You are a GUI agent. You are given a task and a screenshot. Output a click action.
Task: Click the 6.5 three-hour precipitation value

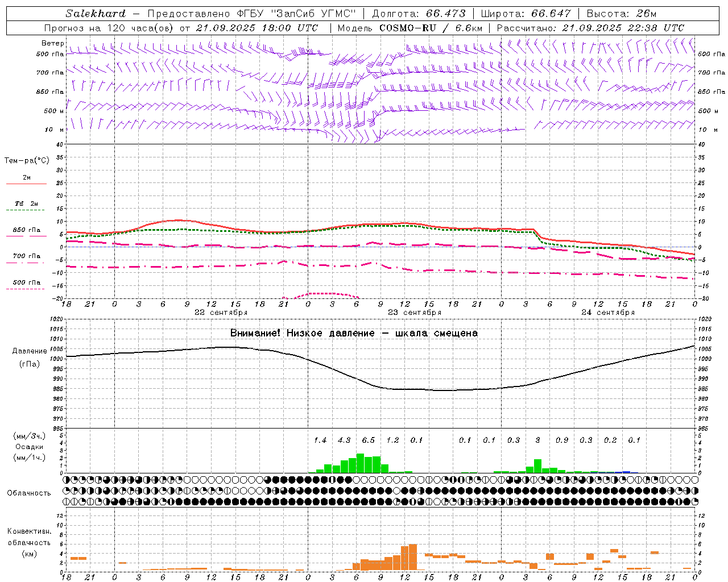tap(369, 440)
